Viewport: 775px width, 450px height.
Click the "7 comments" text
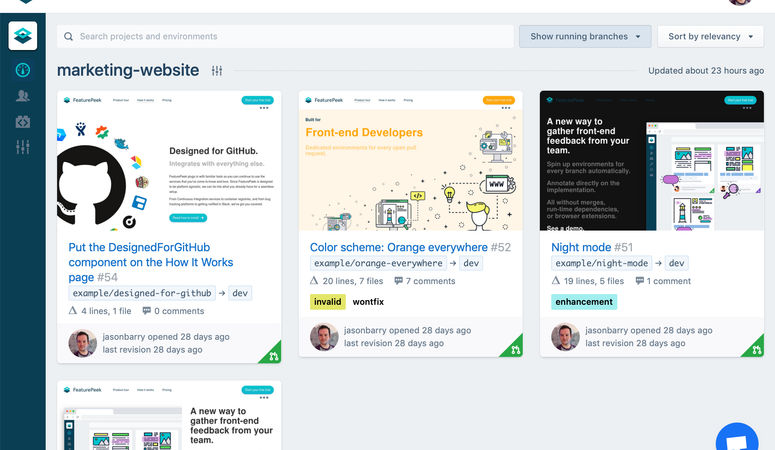coord(431,281)
